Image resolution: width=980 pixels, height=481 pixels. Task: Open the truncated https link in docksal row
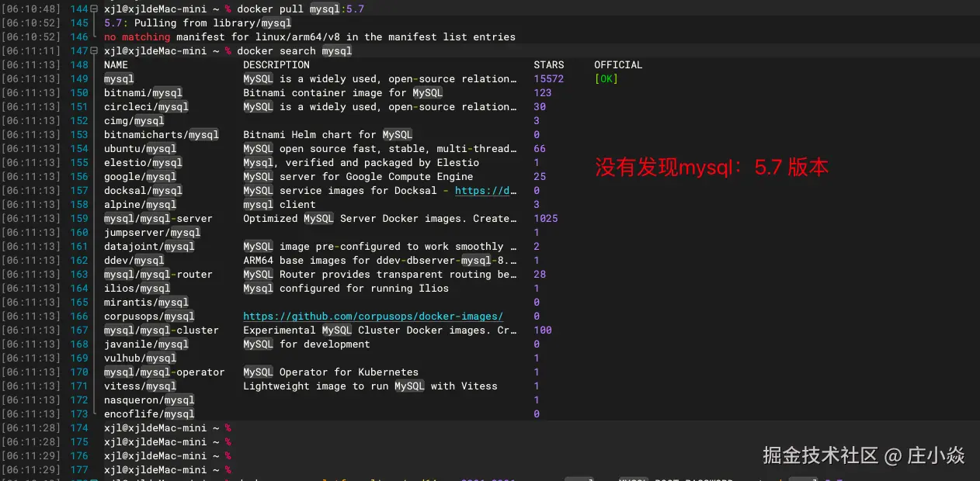coord(485,191)
